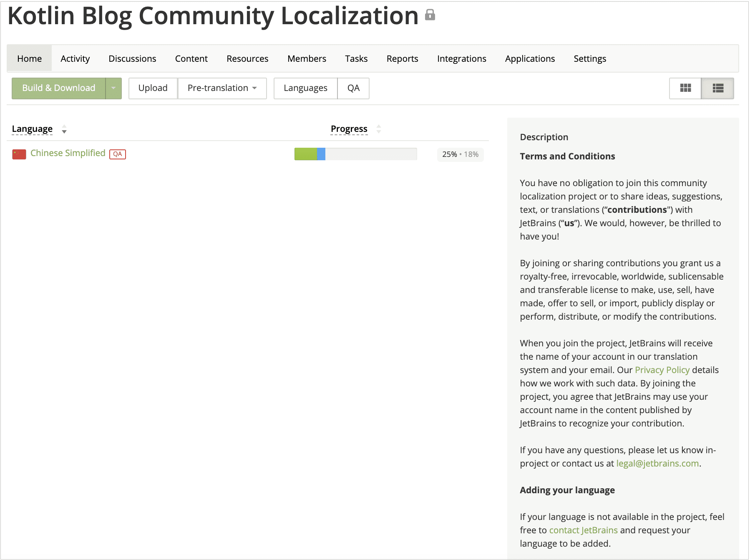Open the Settings tab
This screenshot has height=560, width=750.
click(590, 58)
